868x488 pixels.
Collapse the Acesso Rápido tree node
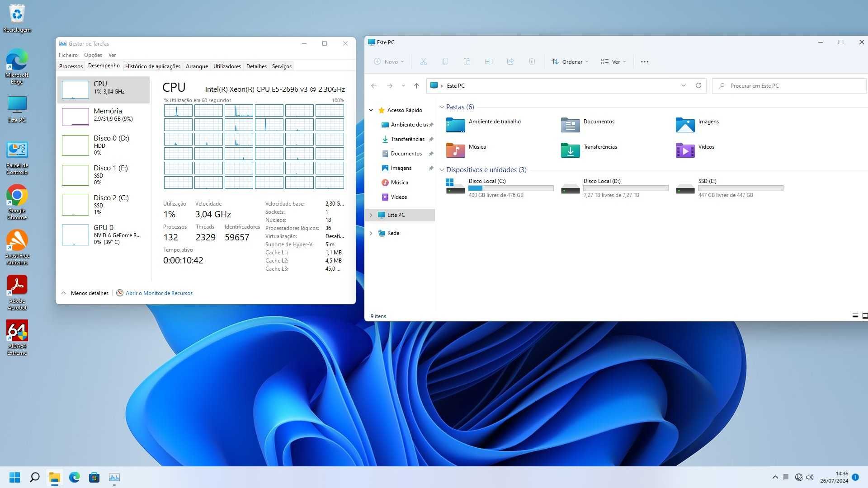[371, 110]
